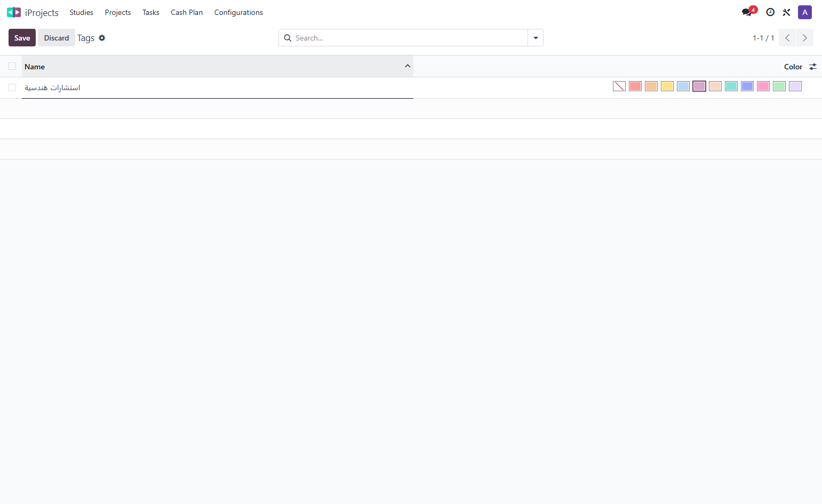
Task: Tick the استشارات هندسية row checkbox
Action: (x=12, y=87)
